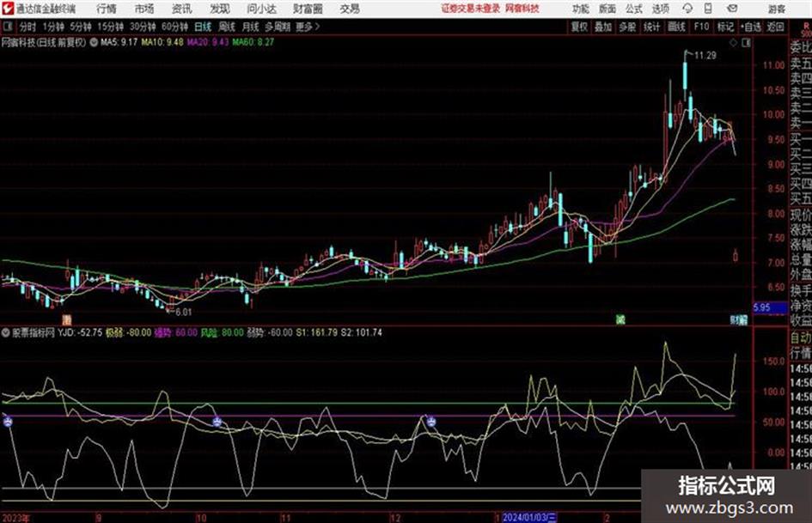This screenshot has height=523, width=812.
Task: Click the 6.01 low price label
Action: [183, 313]
